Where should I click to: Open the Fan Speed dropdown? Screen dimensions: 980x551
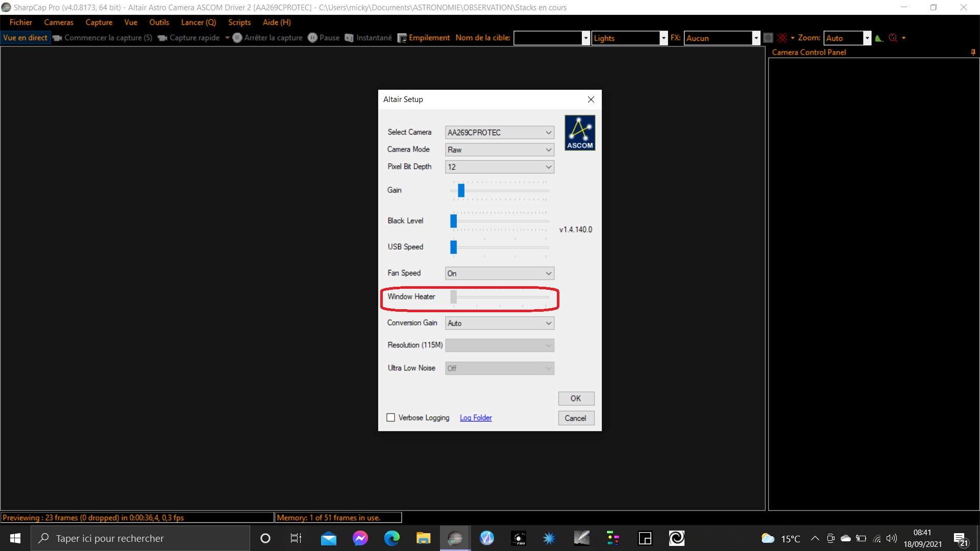coord(499,273)
